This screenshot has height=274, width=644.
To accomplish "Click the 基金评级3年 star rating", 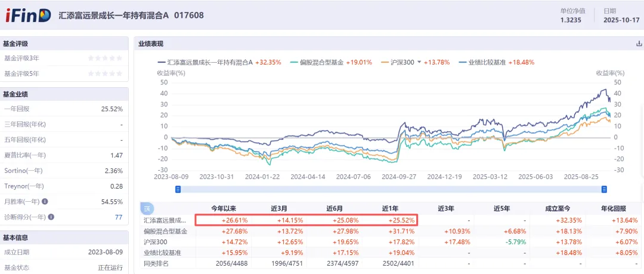I will (106, 58).
